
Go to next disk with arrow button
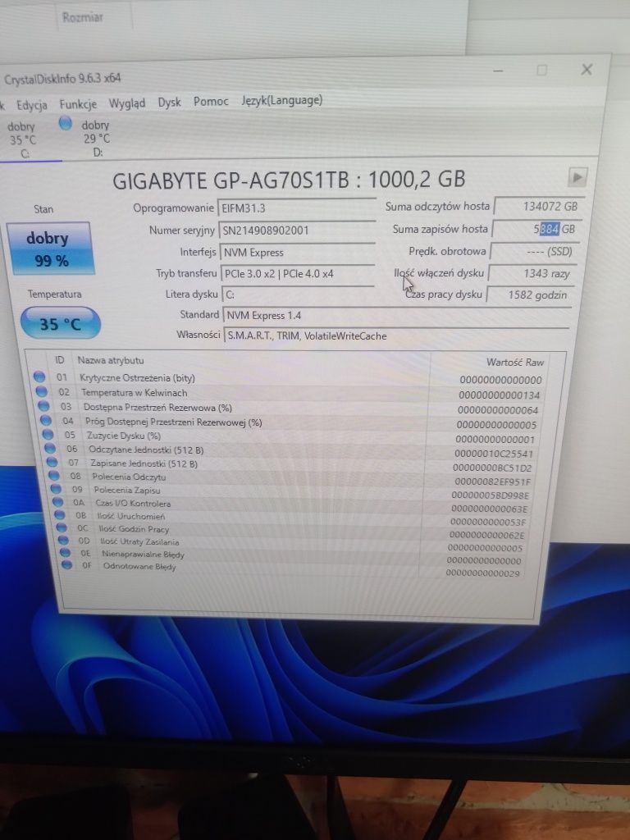click(x=577, y=177)
